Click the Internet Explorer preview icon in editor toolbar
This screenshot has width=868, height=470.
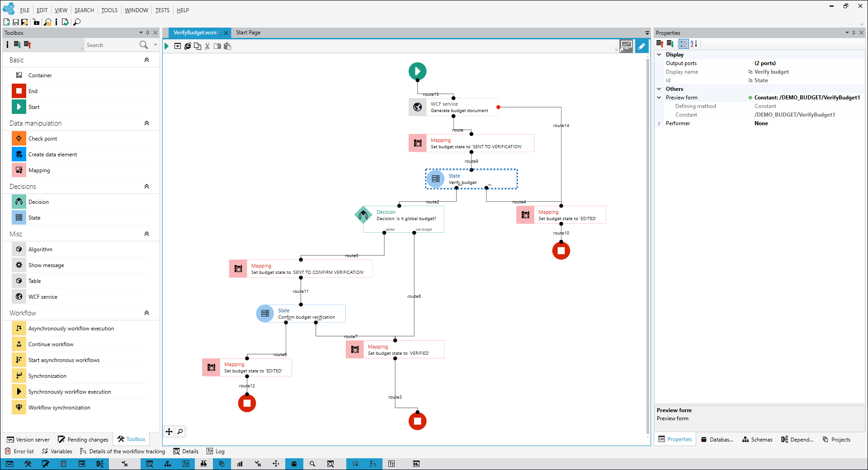187,46
